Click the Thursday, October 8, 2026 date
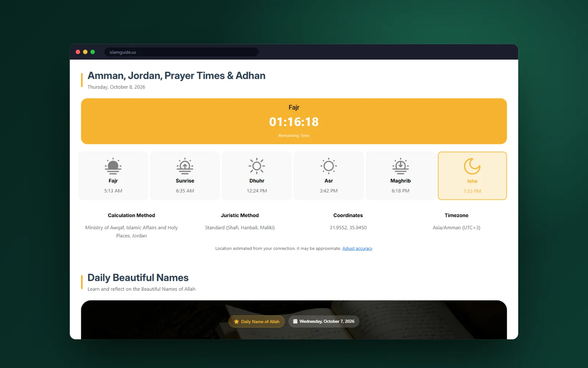The image size is (588, 368). [x=116, y=87]
